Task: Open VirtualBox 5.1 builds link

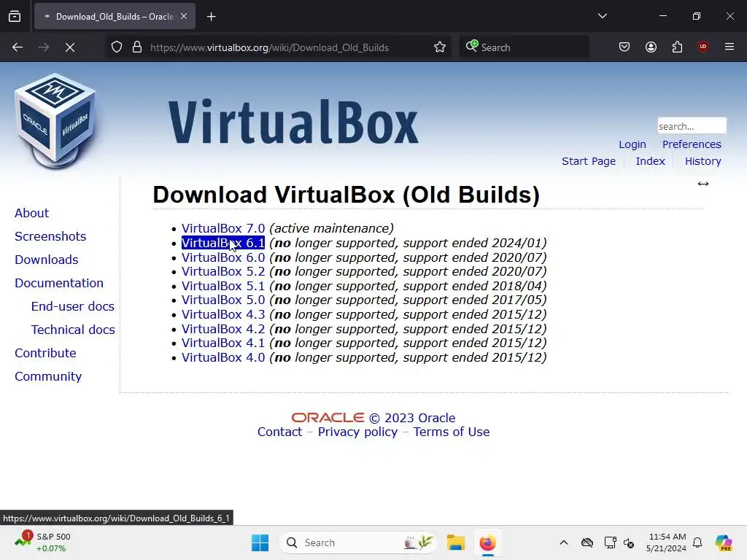Action: [x=223, y=286]
